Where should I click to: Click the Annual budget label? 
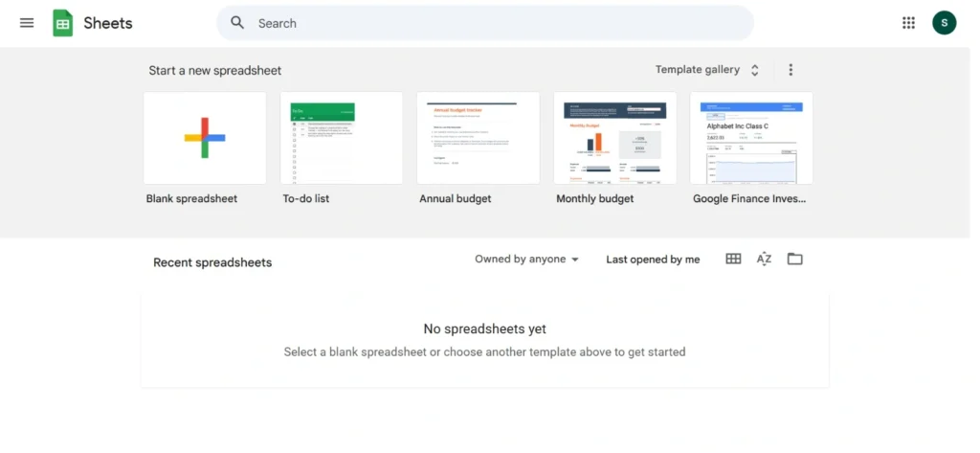coord(456,198)
